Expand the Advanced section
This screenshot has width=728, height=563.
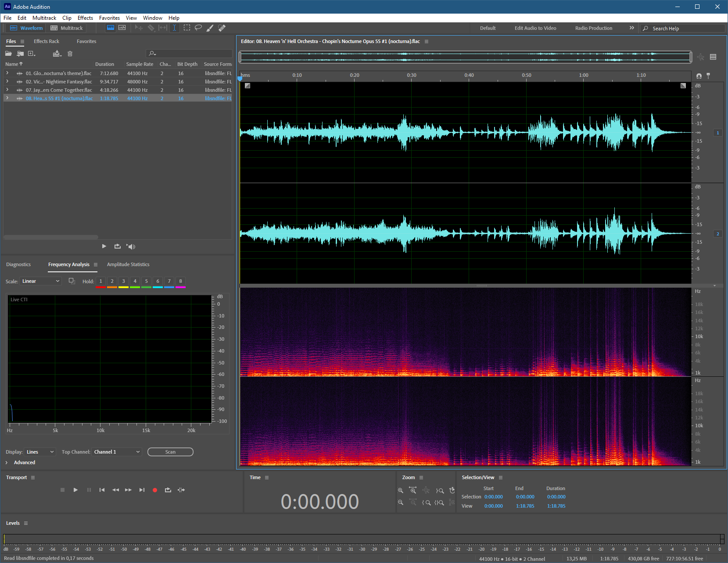(x=7, y=462)
